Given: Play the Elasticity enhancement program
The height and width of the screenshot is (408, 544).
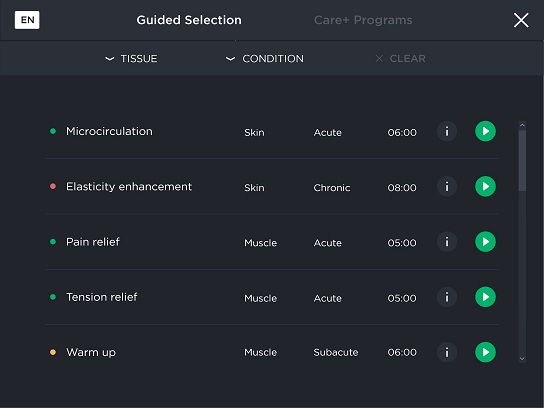Looking at the screenshot, I should click(x=485, y=186).
